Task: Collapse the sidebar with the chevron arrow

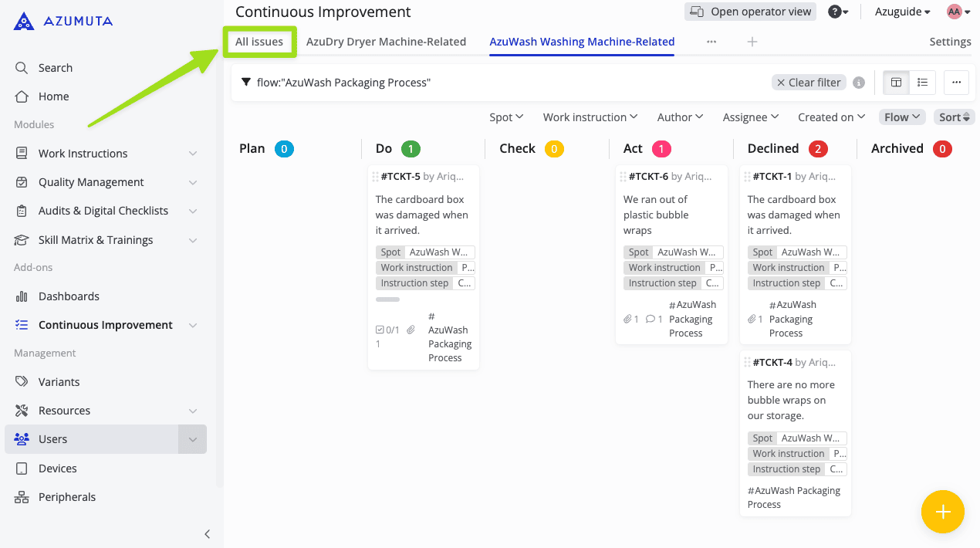Action: (x=207, y=533)
